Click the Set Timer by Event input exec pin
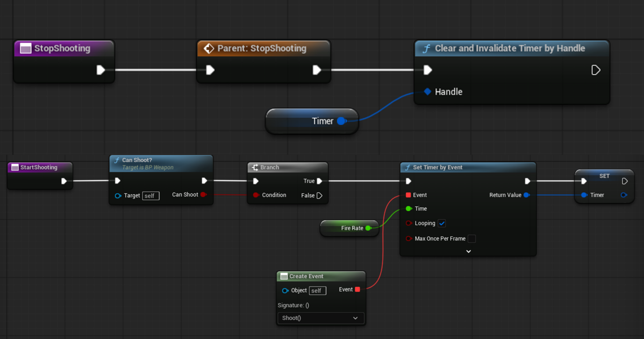This screenshot has height=339, width=644. (408, 181)
